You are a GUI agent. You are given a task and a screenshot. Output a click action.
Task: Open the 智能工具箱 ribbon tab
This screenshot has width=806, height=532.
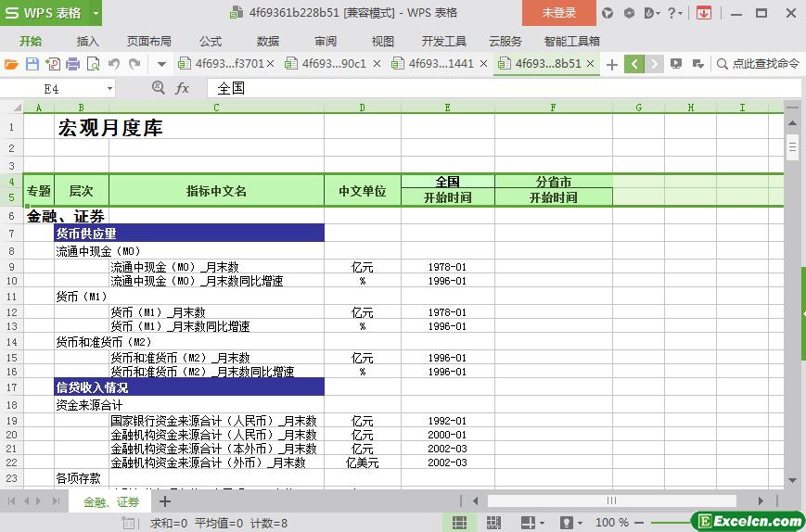pos(572,42)
